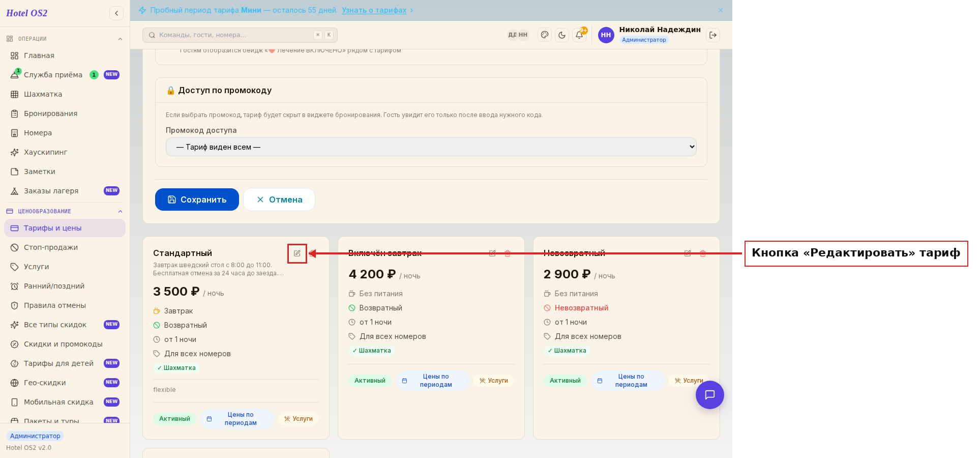
Task: Open the Шахматка sidebar item
Action: pyautogui.click(x=65, y=94)
